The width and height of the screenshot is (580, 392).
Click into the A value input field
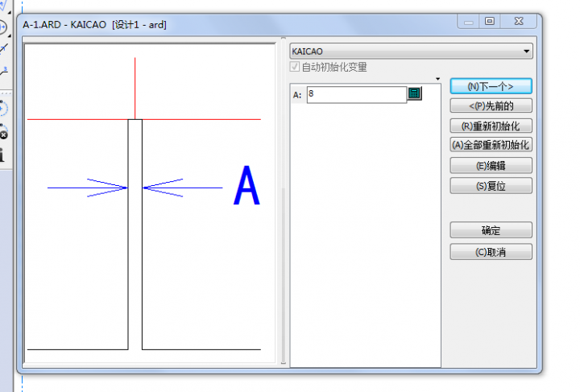355,94
